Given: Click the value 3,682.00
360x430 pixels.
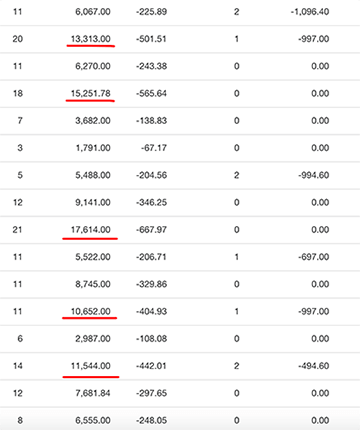Looking at the screenshot, I should pos(93,121).
